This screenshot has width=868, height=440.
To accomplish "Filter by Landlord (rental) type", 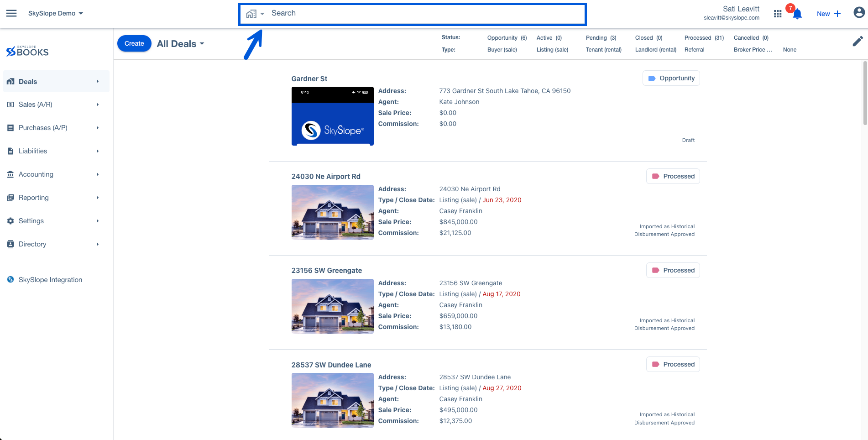I will [x=656, y=50].
